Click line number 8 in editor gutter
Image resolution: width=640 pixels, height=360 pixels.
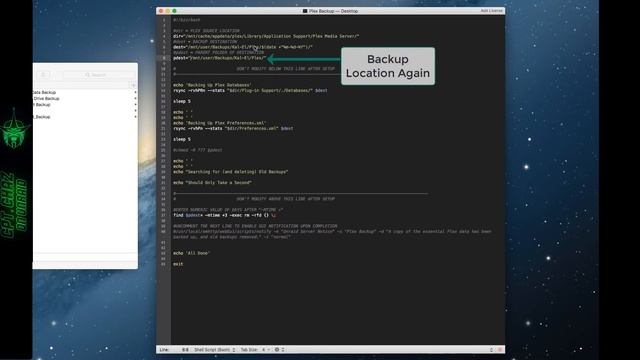(164, 58)
